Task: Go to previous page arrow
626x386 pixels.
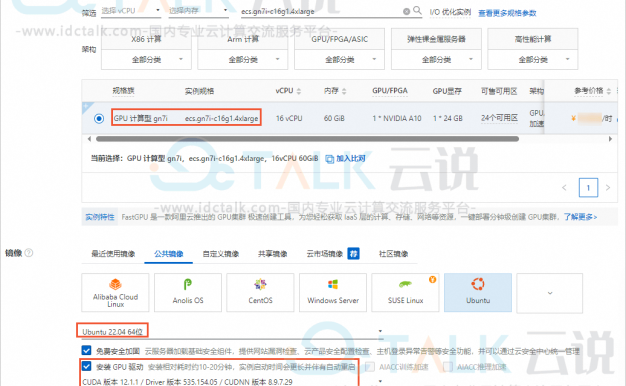Action: (x=564, y=188)
